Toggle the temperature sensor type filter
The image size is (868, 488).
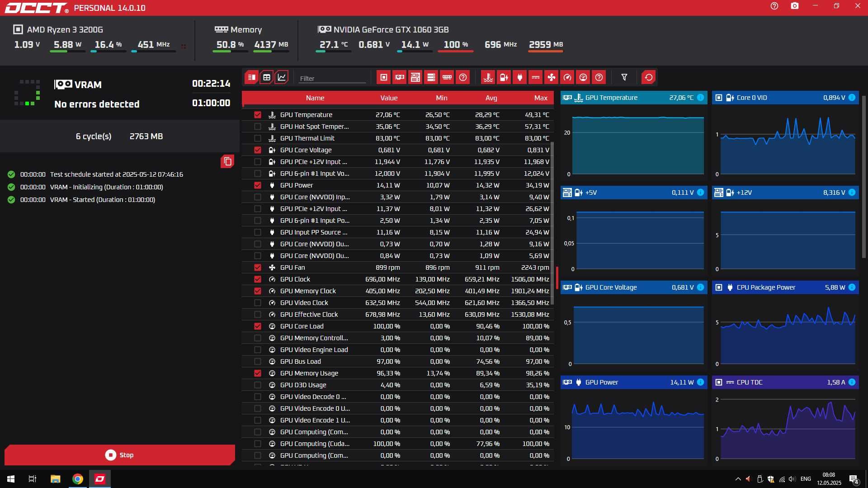point(488,77)
